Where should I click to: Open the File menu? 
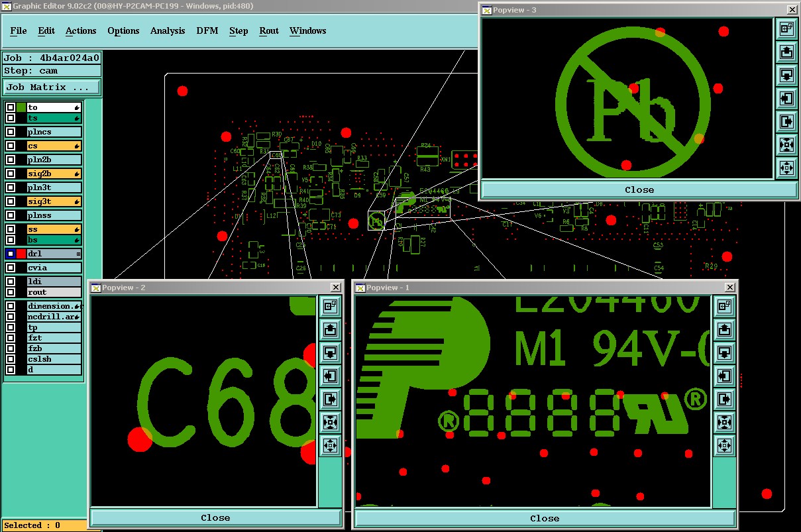(19, 30)
